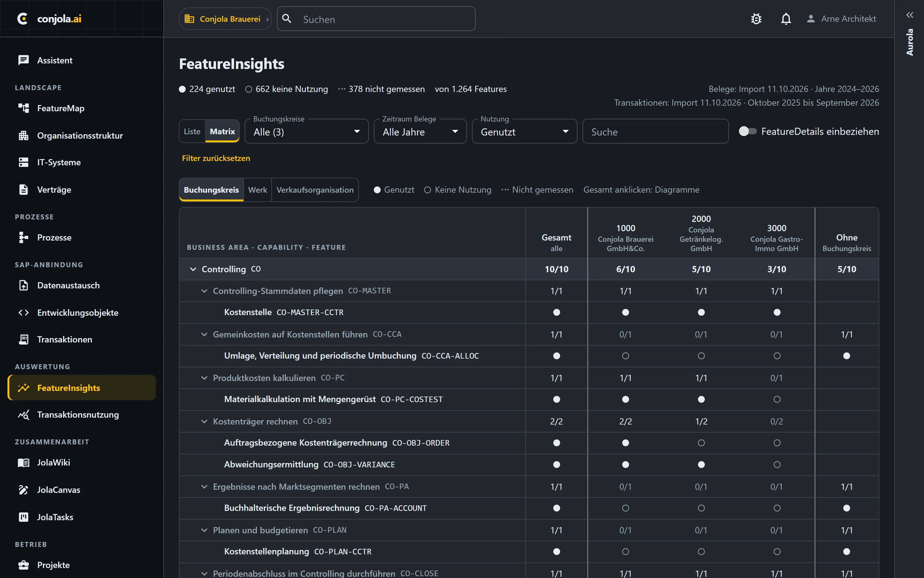Image resolution: width=924 pixels, height=578 pixels.
Task: Click Filter zurücksetzen link
Action: tap(216, 158)
